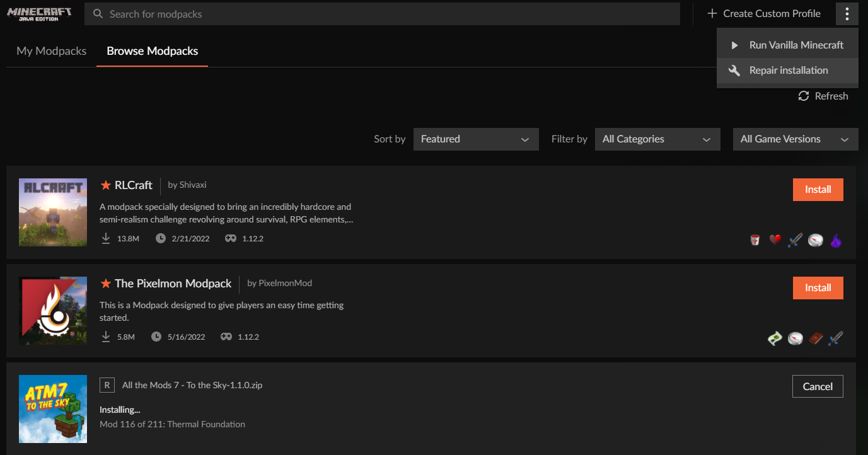The height and width of the screenshot is (455, 868).
Task: Switch to the My Modpacks tab
Action: [51, 50]
